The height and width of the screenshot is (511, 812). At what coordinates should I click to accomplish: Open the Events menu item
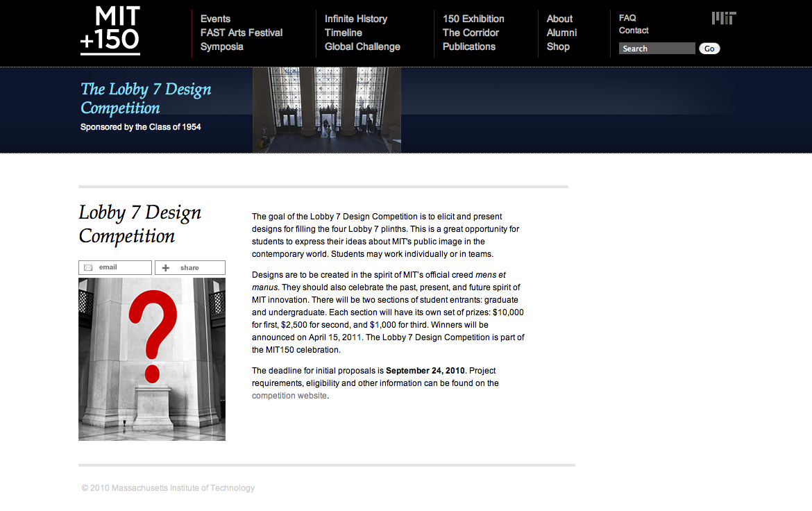215,19
